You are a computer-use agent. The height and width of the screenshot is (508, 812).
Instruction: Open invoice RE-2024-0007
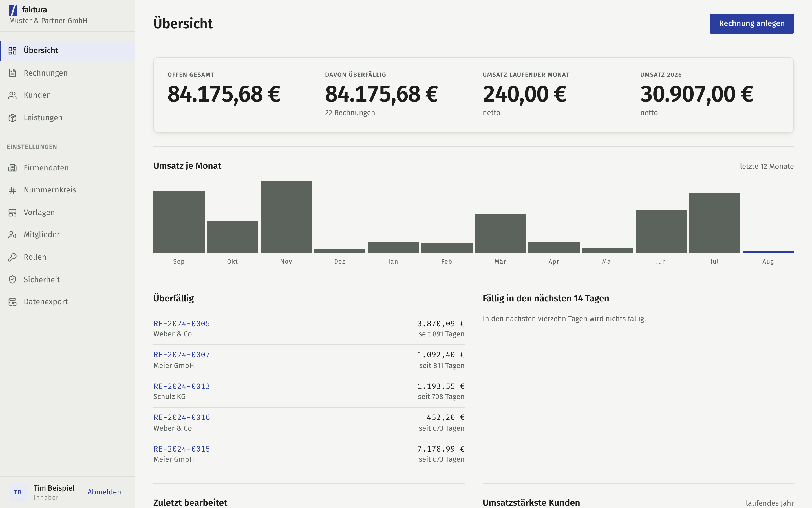[182, 355]
